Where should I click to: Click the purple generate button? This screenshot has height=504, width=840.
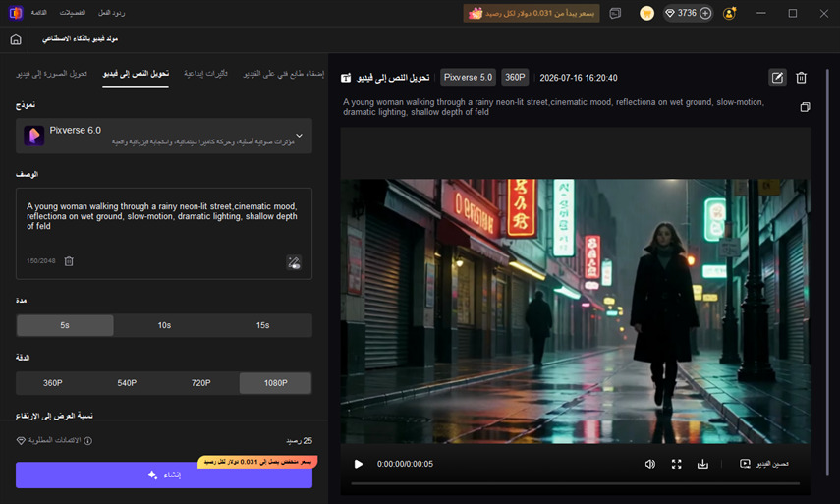[164, 476]
